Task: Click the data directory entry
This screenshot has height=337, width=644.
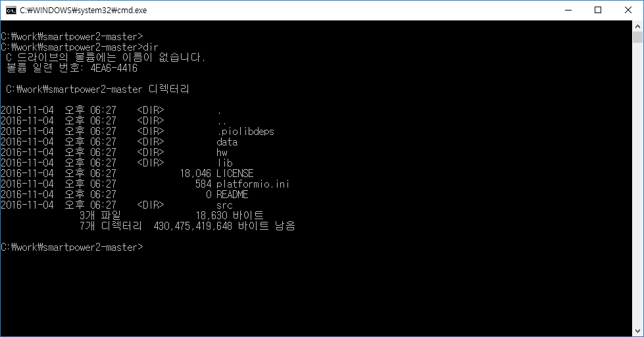Action: pyautogui.click(x=227, y=142)
